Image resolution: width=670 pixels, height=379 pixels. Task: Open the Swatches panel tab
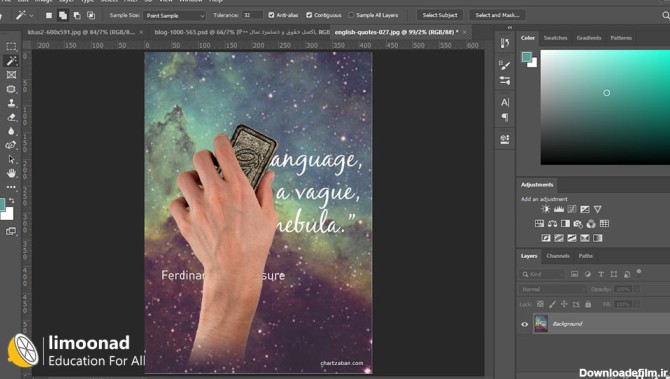[x=555, y=38]
